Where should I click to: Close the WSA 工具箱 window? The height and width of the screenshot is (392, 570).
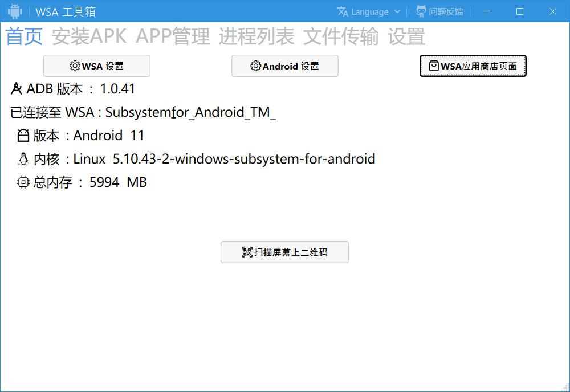(x=552, y=11)
